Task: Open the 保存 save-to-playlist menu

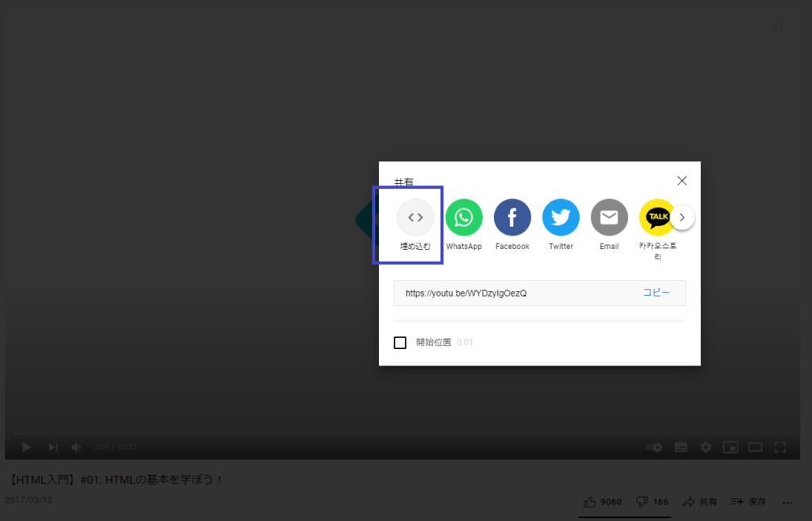Action: (x=749, y=502)
